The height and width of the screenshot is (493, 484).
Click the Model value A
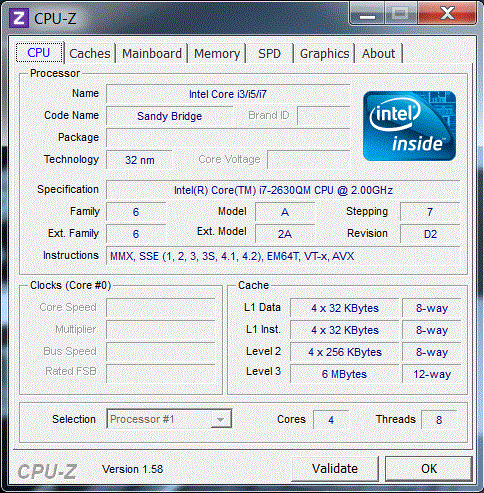(285, 212)
